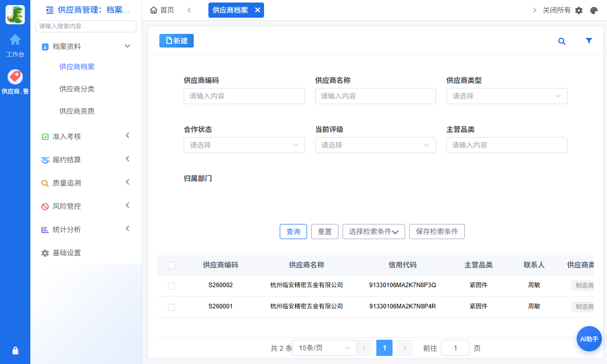This screenshot has width=607, height=364.
Task: Switch to the 供应商档案 tab
Action: tap(230, 10)
